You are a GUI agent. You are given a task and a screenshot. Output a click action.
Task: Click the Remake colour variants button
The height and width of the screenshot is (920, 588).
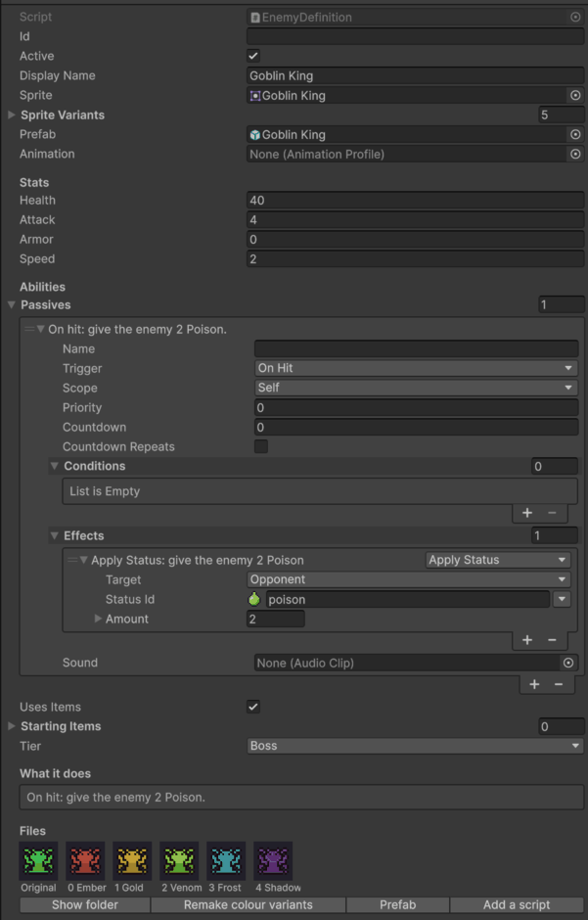[248, 904]
